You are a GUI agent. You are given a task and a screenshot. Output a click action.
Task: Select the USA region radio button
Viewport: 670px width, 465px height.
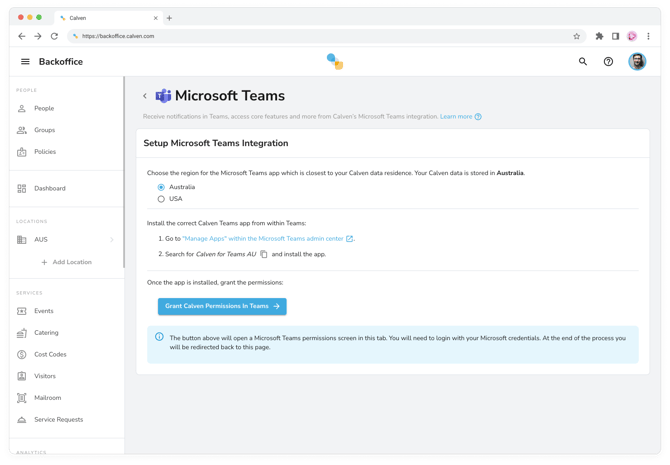click(161, 199)
